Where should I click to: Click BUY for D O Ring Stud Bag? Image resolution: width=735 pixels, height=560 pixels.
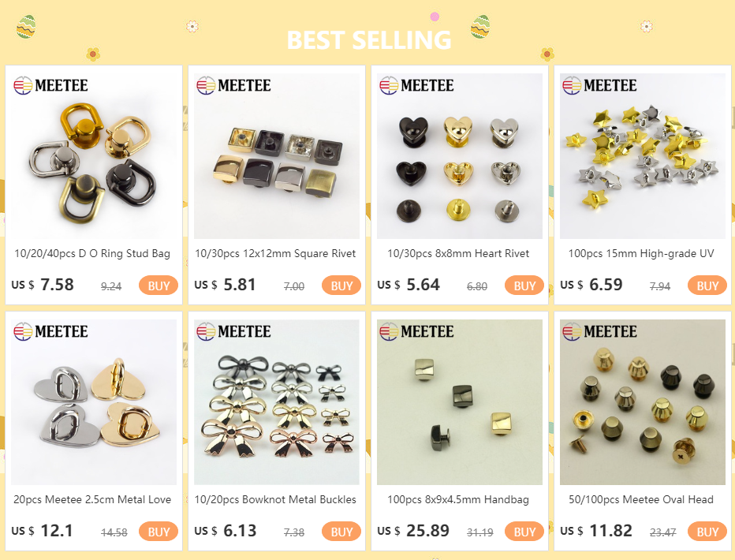pyautogui.click(x=159, y=286)
